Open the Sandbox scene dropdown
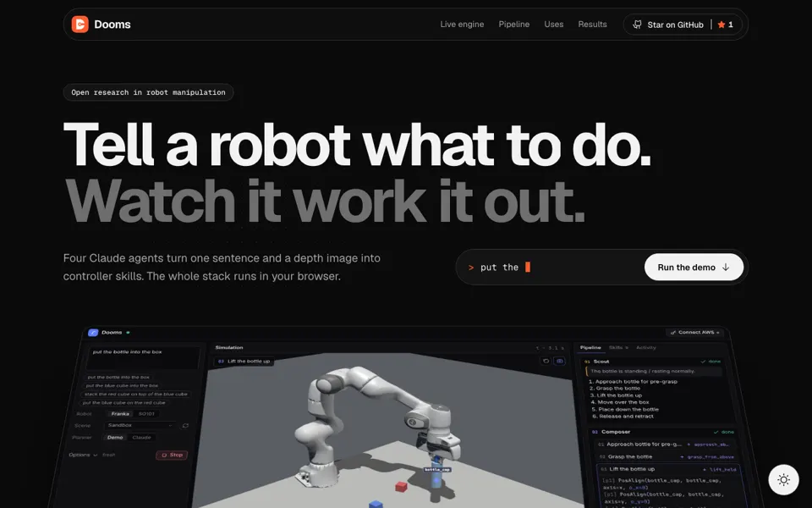 pyautogui.click(x=140, y=426)
